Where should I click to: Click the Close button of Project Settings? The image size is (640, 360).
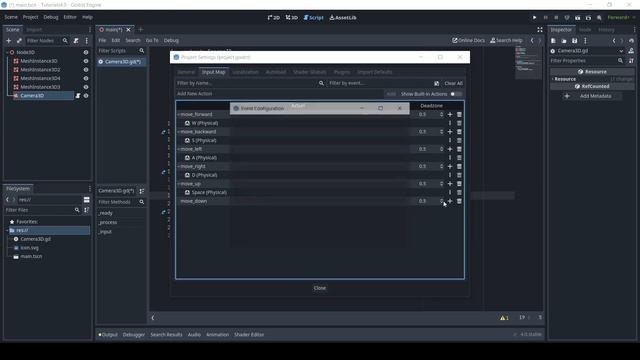tap(320, 288)
